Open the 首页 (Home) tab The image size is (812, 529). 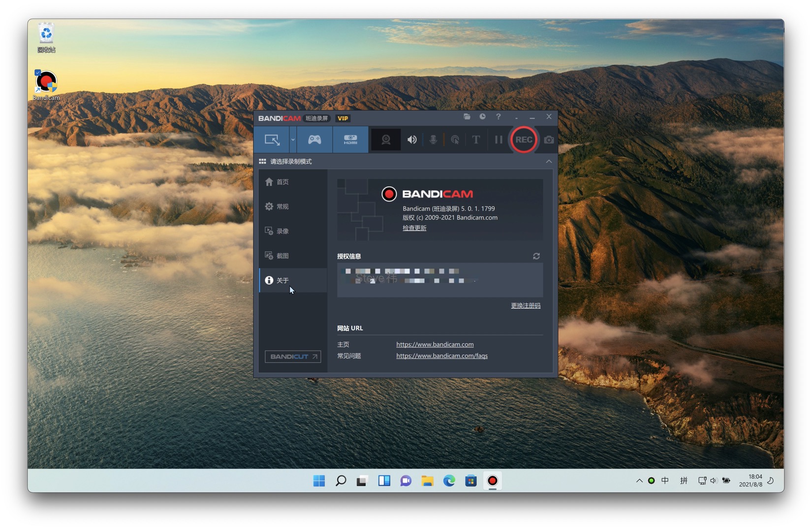coord(282,182)
